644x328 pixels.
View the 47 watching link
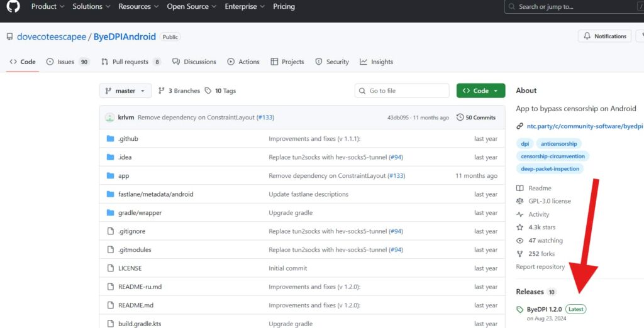[x=540, y=241]
